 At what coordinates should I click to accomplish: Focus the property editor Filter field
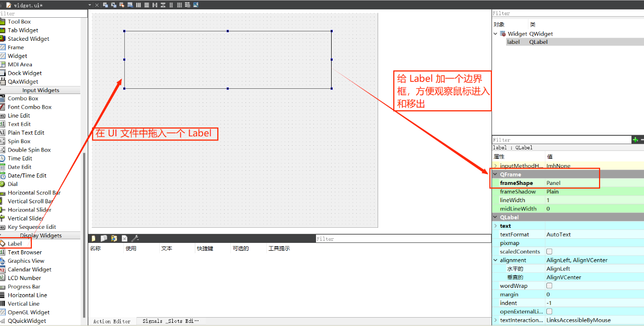pyautogui.click(x=561, y=140)
